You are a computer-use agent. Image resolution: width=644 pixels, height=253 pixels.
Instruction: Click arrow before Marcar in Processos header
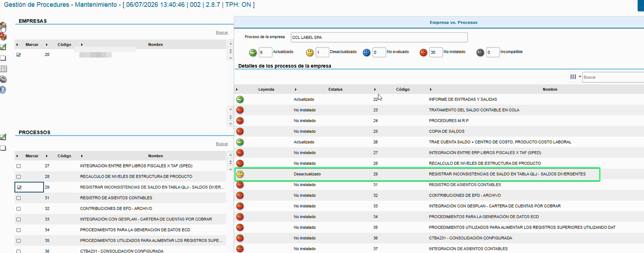click(x=17, y=156)
